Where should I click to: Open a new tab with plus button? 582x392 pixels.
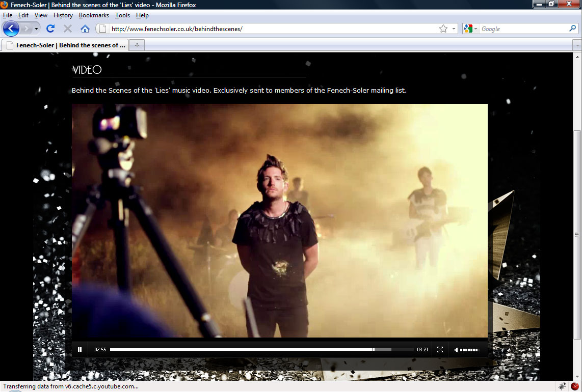[137, 45]
